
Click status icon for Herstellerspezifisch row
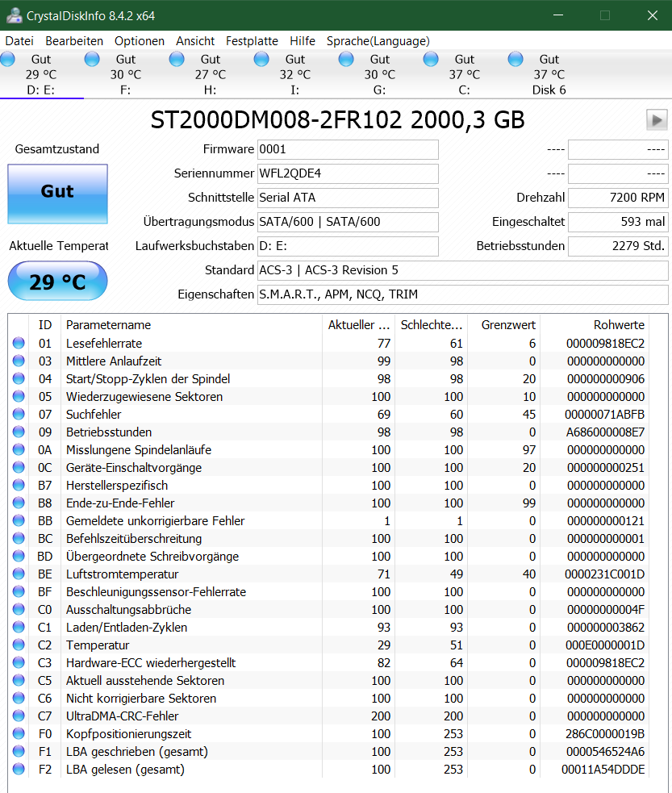click(x=19, y=485)
